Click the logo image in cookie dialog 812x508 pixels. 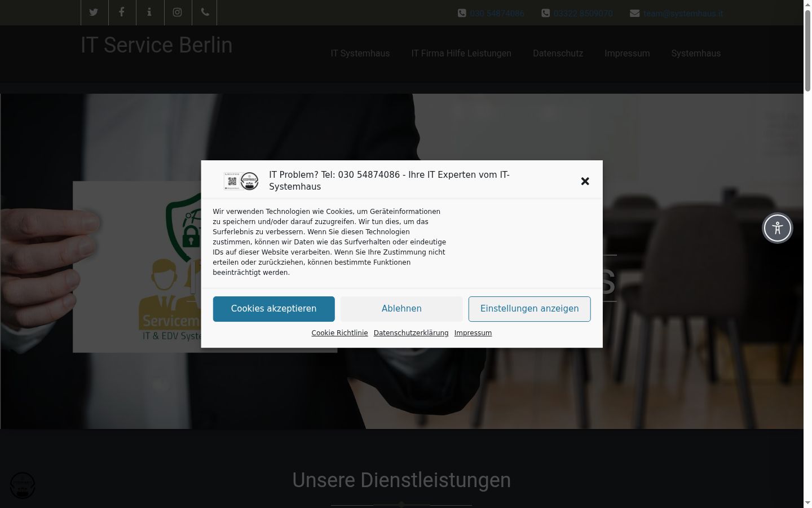tap(241, 181)
